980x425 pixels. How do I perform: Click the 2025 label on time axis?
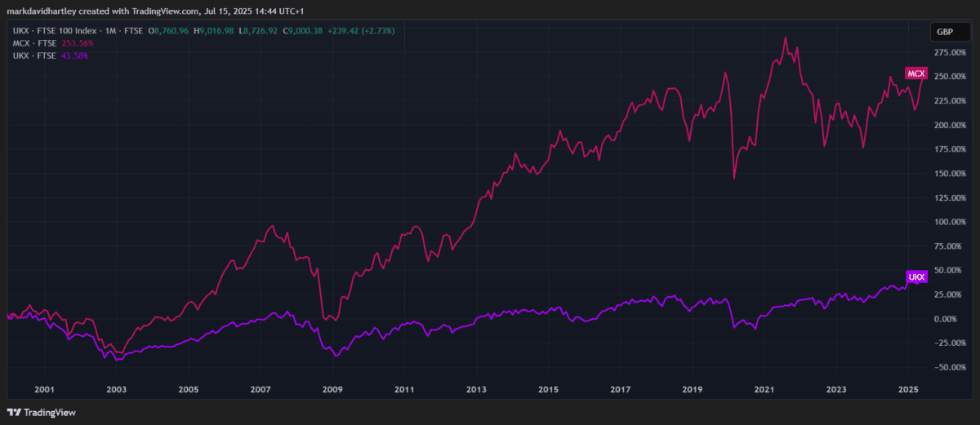point(908,390)
